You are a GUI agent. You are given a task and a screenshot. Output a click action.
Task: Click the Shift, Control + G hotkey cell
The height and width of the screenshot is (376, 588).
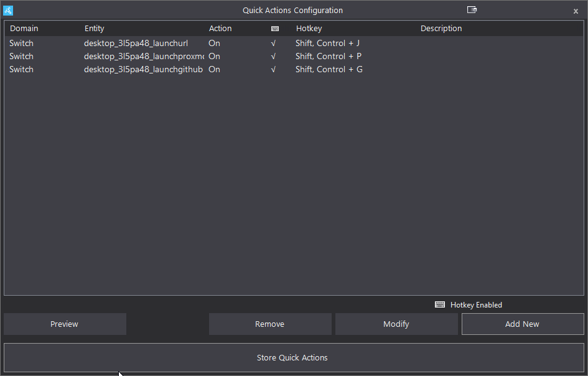[x=329, y=70]
